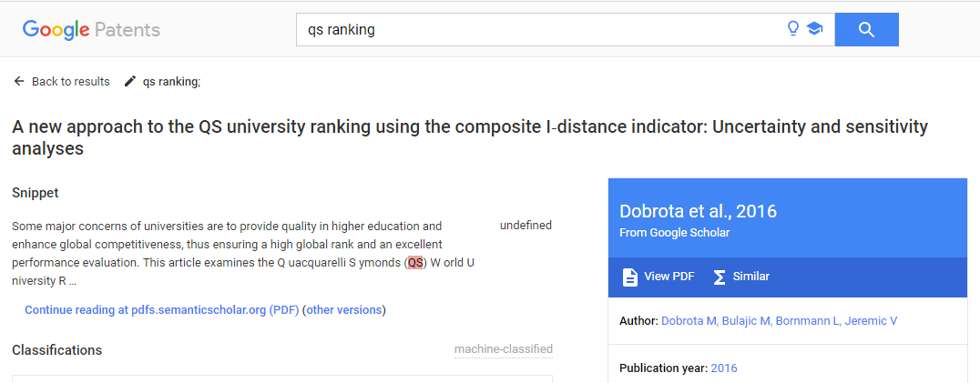980x383 pixels.
Task: Click the Classifications heading
Action: (x=56, y=350)
